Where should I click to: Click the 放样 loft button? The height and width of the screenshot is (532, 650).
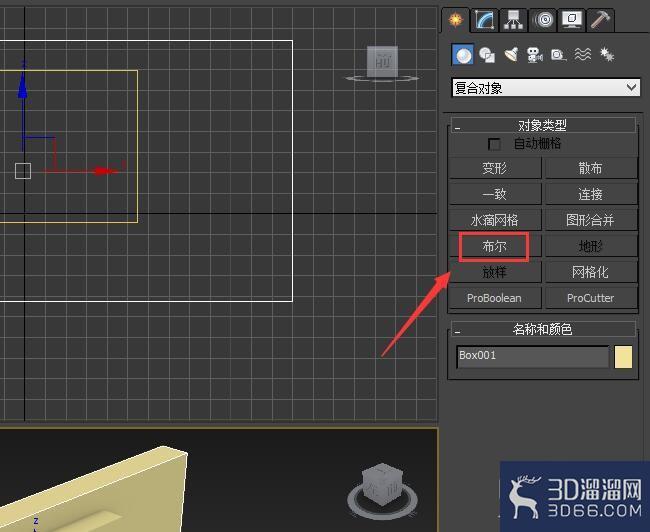[x=495, y=272]
